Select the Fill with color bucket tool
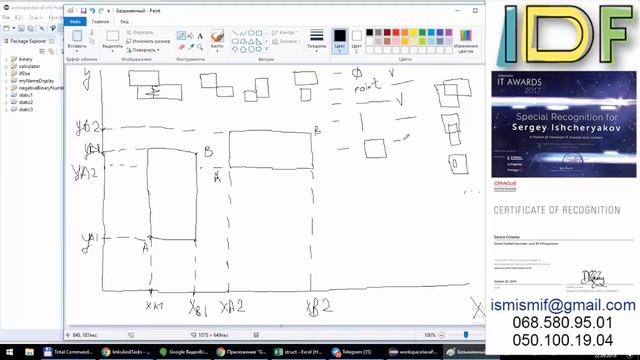The height and width of the screenshot is (360, 640). coord(191,36)
